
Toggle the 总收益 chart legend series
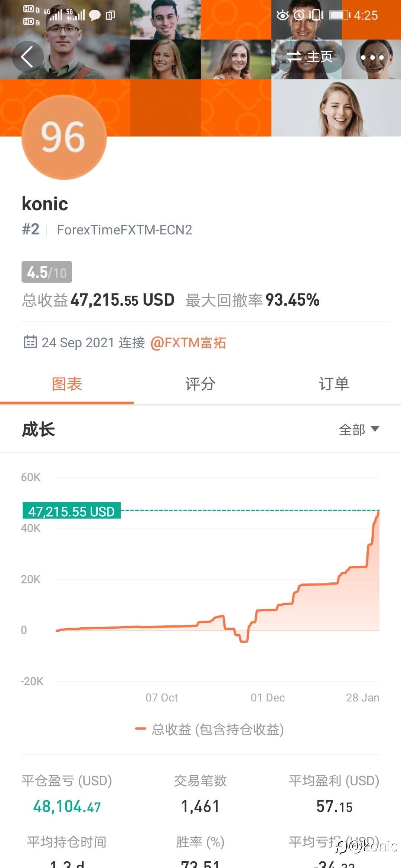click(x=210, y=729)
